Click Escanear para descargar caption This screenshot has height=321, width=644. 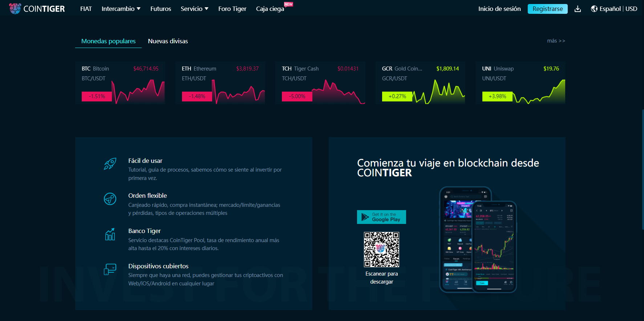coord(381,278)
